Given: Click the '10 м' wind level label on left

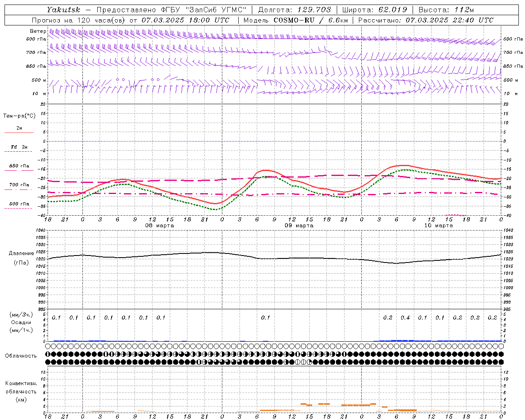Looking at the screenshot, I should coord(39,94).
